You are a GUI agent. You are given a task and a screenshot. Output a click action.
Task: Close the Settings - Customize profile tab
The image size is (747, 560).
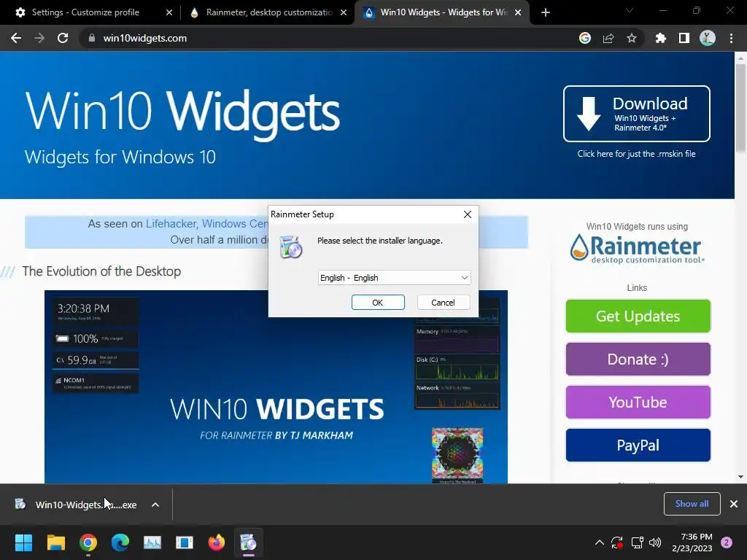pos(169,12)
